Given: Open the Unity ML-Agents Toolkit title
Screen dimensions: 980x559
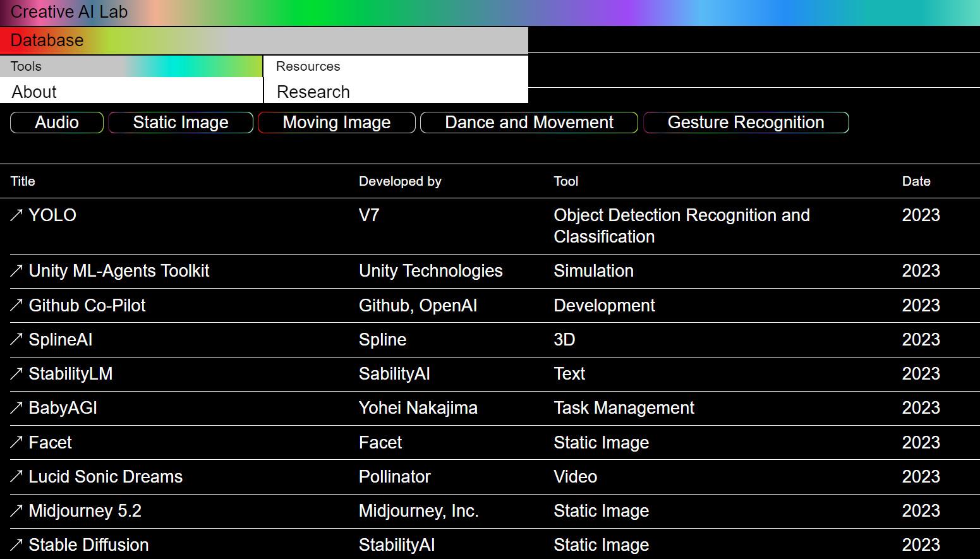Looking at the screenshot, I should [119, 271].
